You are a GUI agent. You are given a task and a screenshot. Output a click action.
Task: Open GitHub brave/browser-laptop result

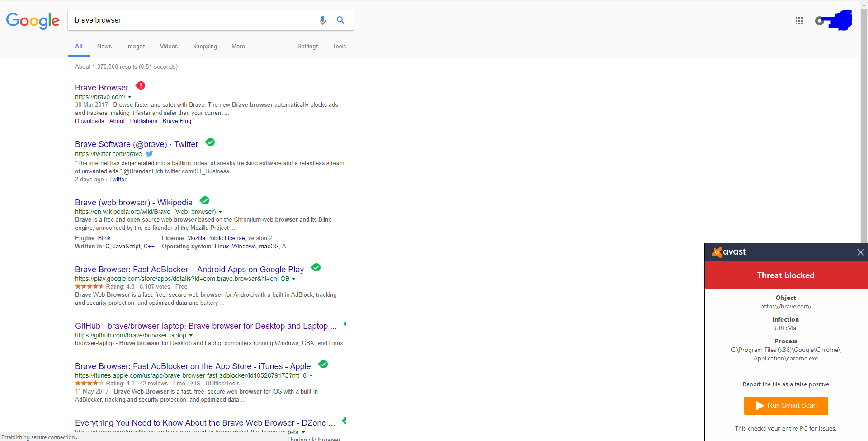[x=206, y=326]
